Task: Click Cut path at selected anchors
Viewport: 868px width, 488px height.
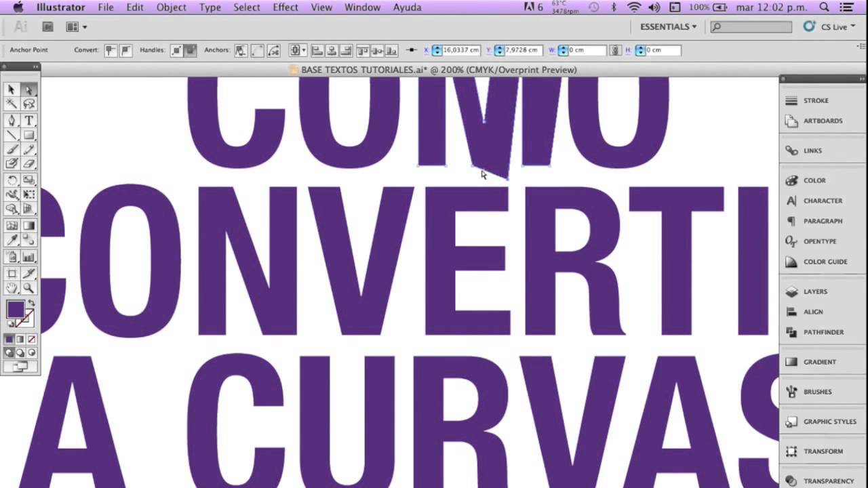Action: tap(274, 50)
